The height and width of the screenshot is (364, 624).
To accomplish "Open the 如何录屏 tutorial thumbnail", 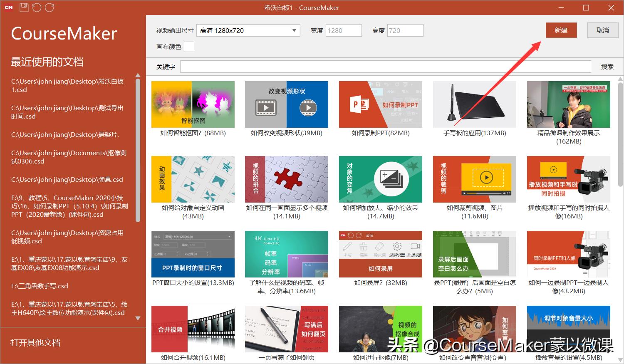I will (380, 254).
